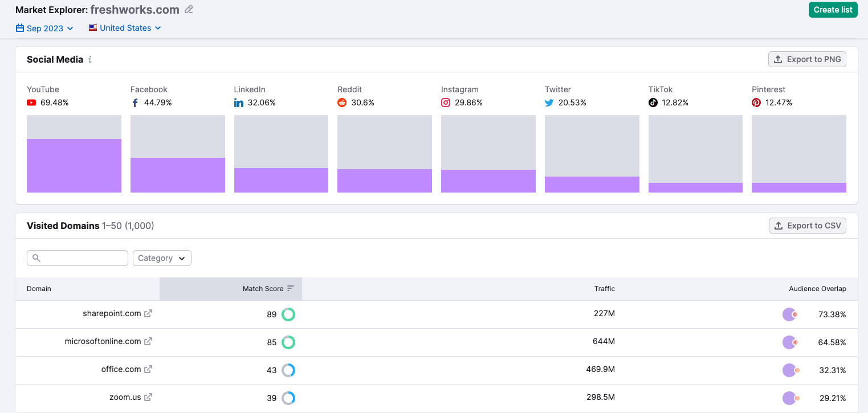868x413 pixels.
Task: Click the TikTok logo icon
Action: point(653,103)
